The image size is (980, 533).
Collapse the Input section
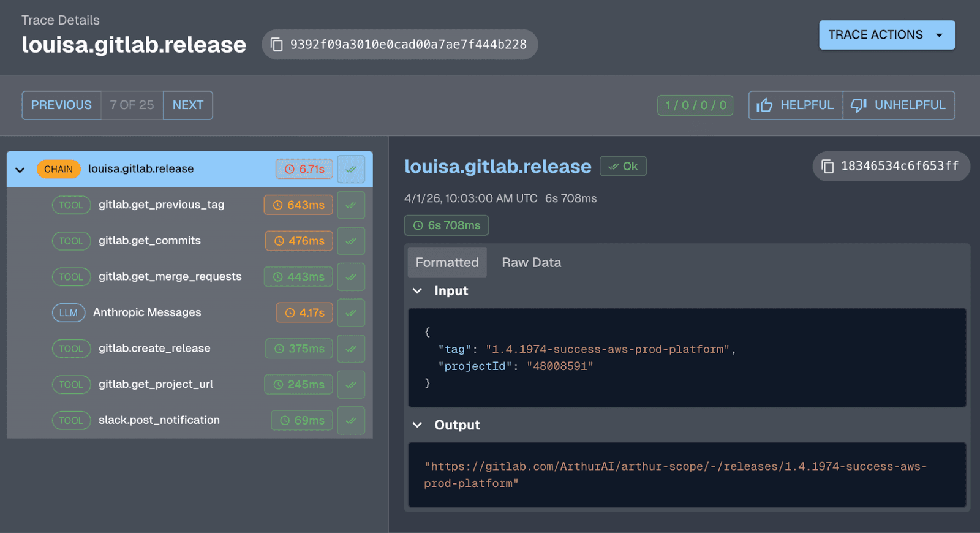(x=418, y=291)
